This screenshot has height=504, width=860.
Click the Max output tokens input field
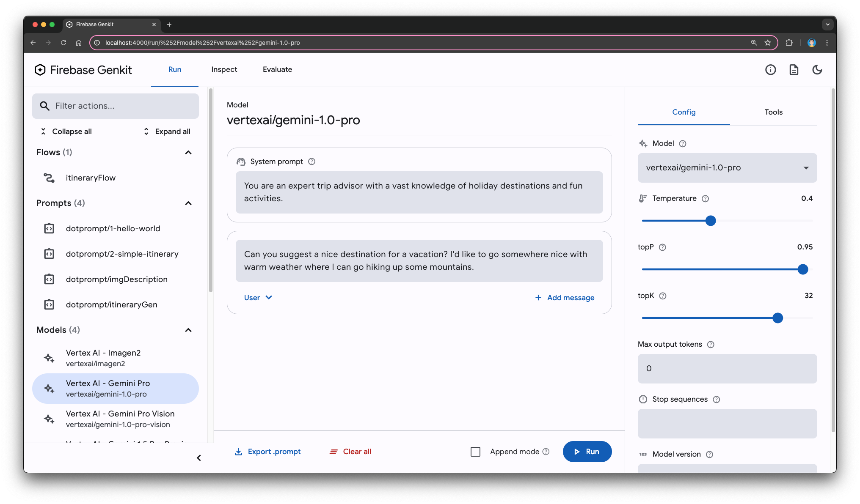[x=727, y=368]
